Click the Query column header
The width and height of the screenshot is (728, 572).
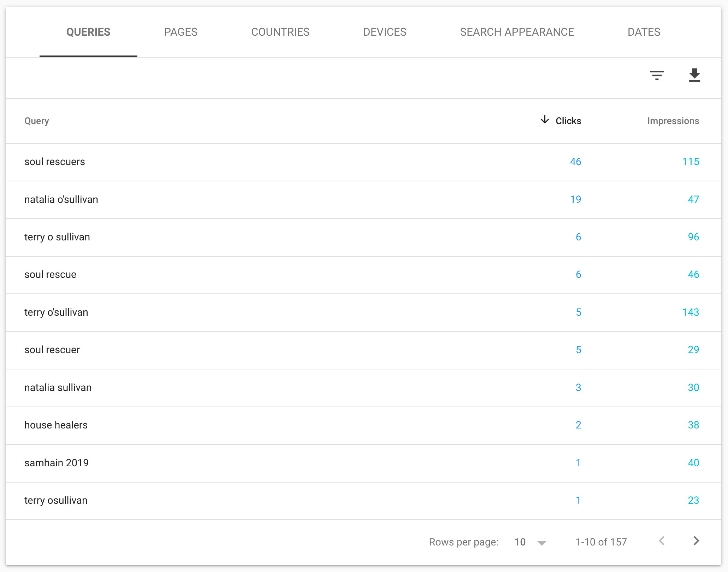pos(37,121)
